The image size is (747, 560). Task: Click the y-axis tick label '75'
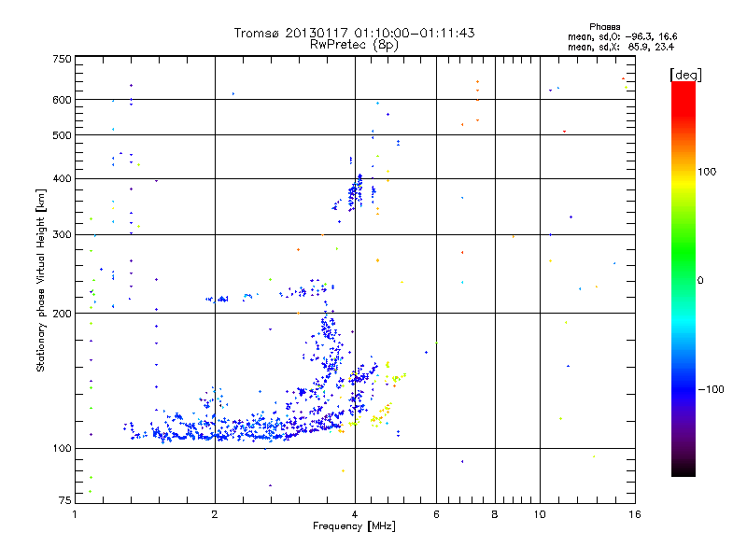pyautogui.click(x=65, y=500)
